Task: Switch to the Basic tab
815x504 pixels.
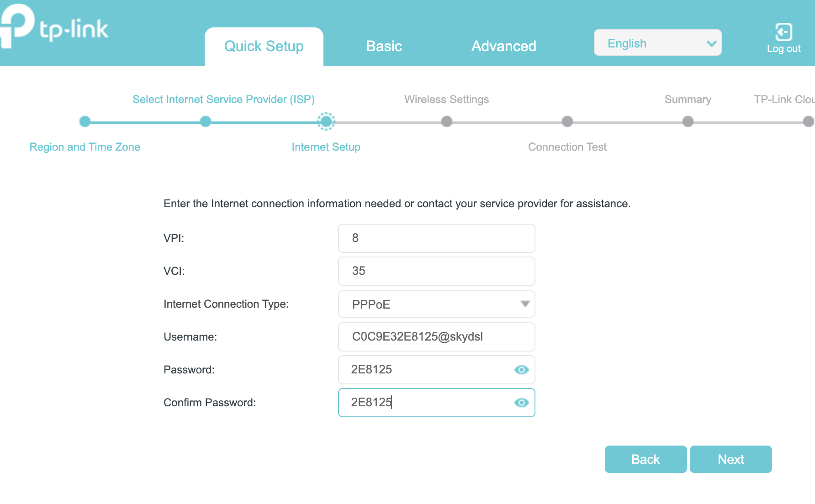Action: pyautogui.click(x=384, y=46)
